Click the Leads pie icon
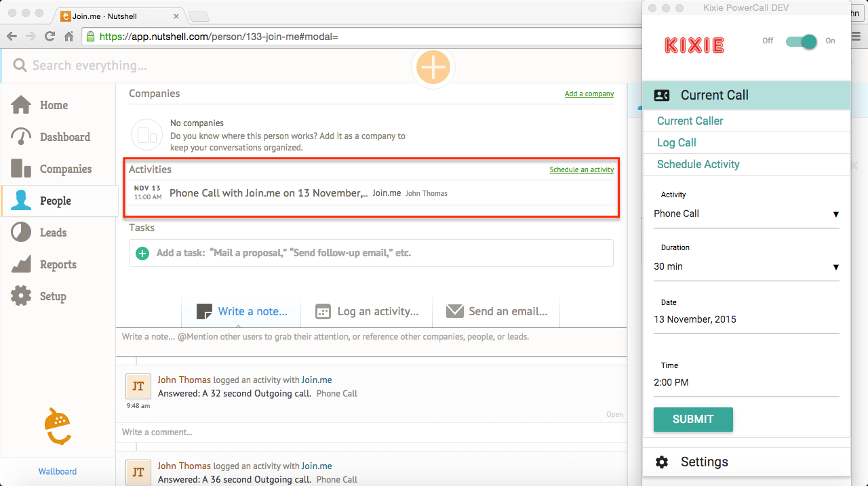The height and width of the screenshot is (486, 868). tap(21, 232)
